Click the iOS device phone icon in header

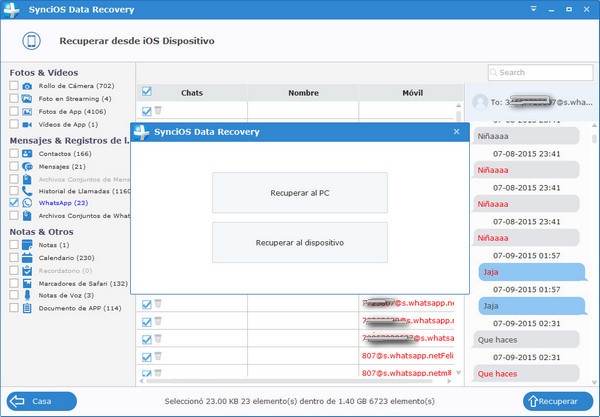pyautogui.click(x=31, y=41)
